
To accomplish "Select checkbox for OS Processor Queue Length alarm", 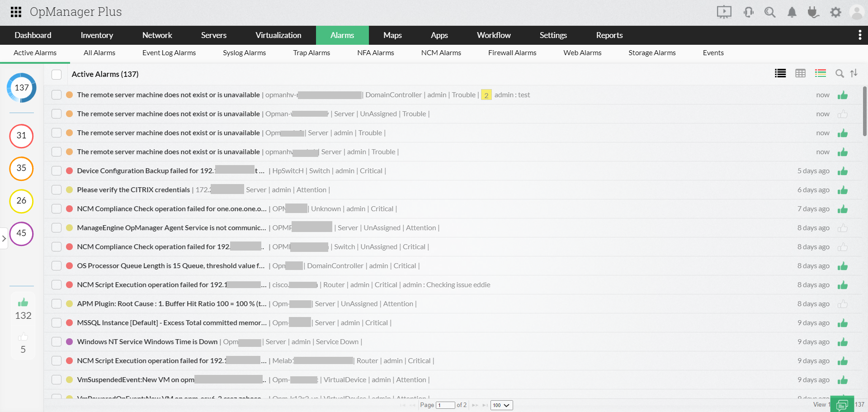I will pos(57,266).
